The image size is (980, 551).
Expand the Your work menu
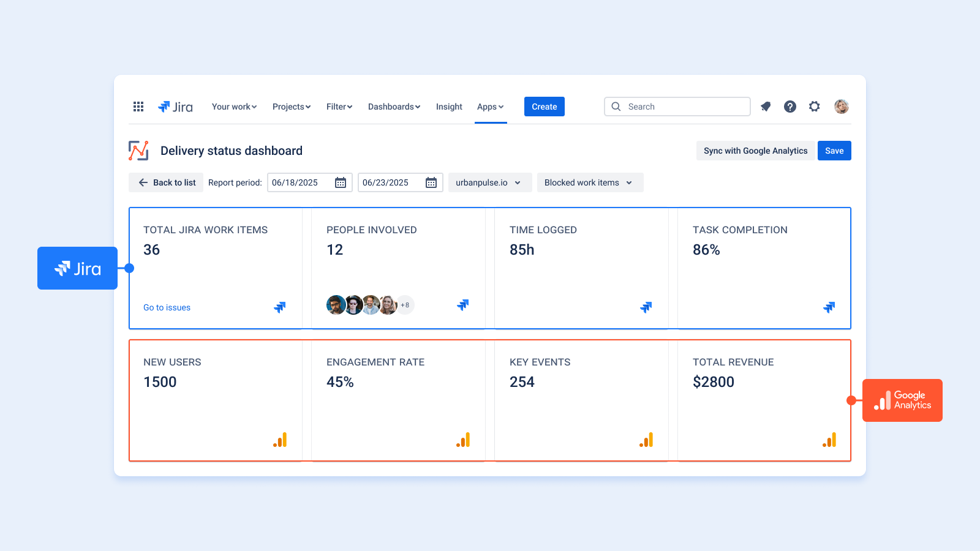click(x=234, y=107)
